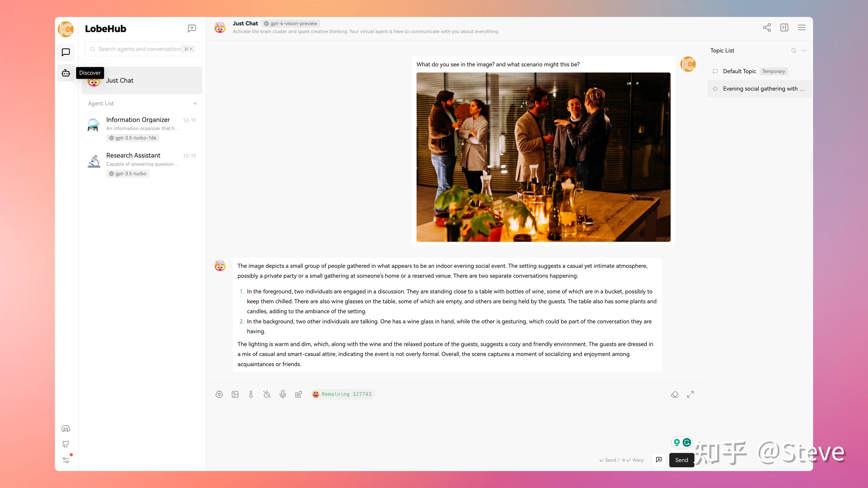Open Topic List more options menu
Screen dimensions: 868x488
[804, 50]
